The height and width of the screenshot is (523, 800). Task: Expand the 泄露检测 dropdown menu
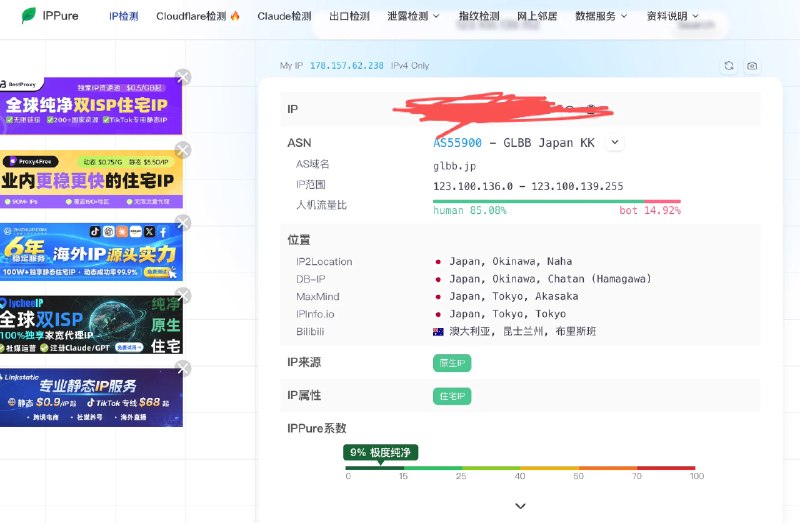coord(413,16)
